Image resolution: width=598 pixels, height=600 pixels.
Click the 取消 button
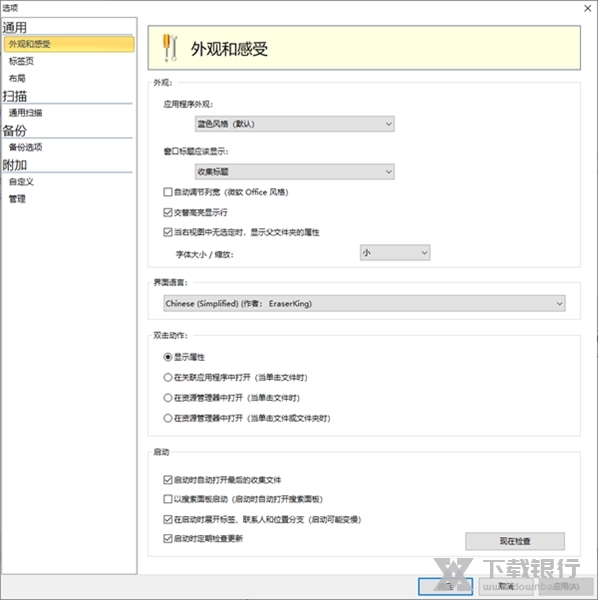click(506, 586)
